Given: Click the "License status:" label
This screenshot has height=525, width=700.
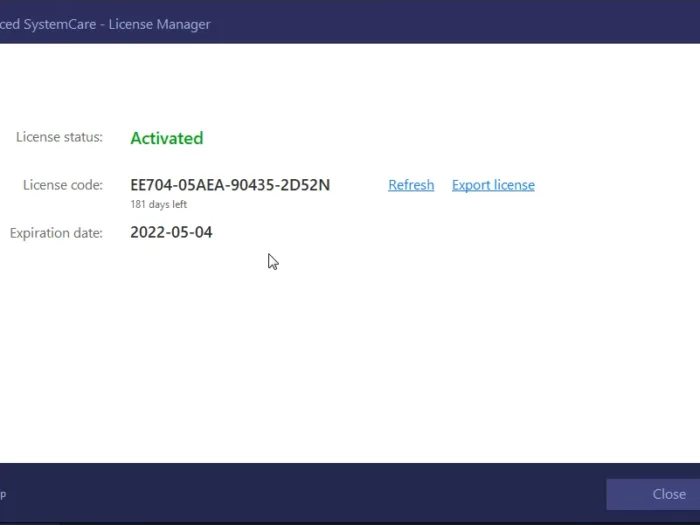Looking at the screenshot, I should pos(59,137).
